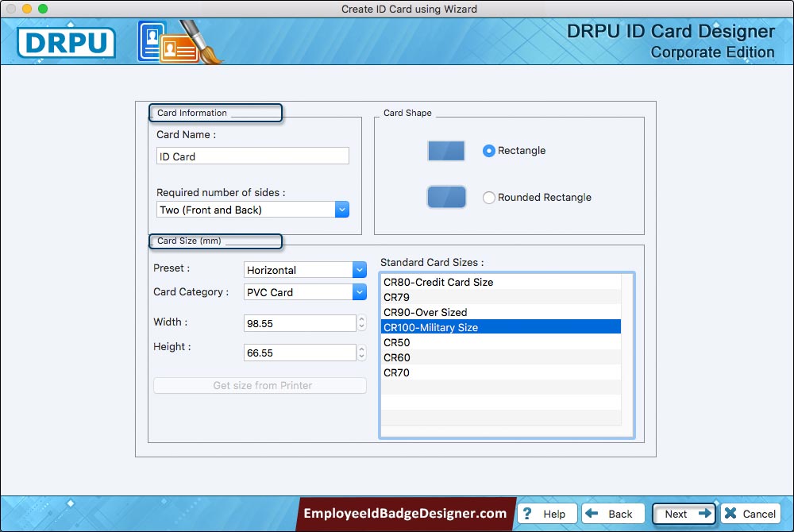This screenshot has width=794, height=532.
Task: Close the wizard window with red button
Action: (x=11, y=9)
